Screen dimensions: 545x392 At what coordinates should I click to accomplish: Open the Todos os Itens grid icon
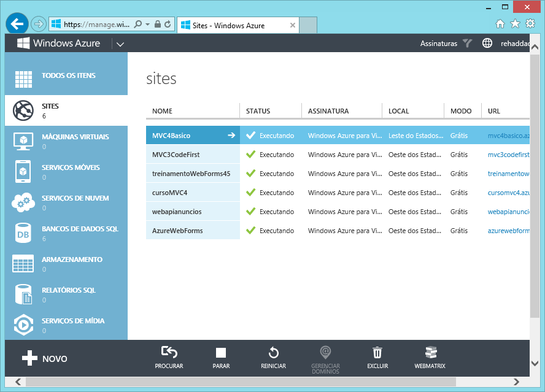click(23, 79)
